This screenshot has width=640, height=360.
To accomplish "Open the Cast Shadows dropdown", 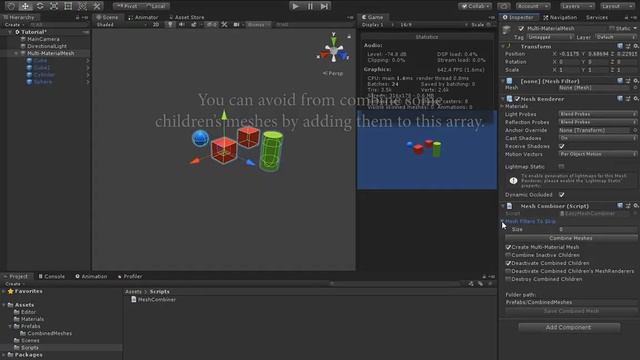I will click(598, 138).
